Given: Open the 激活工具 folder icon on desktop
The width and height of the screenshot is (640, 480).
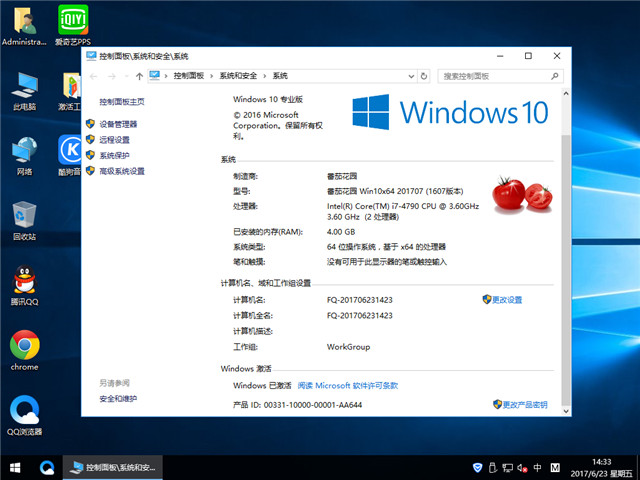Looking at the screenshot, I should [72, 91].
